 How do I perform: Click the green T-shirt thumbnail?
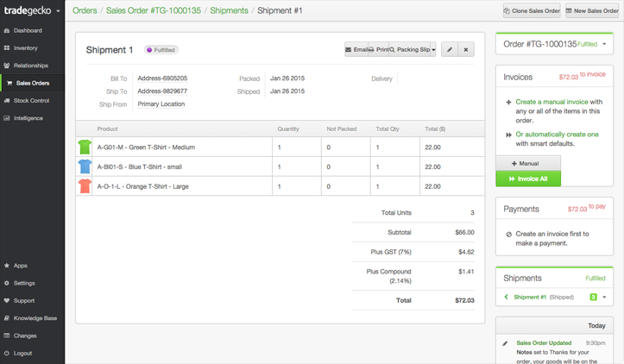point(85,147)
